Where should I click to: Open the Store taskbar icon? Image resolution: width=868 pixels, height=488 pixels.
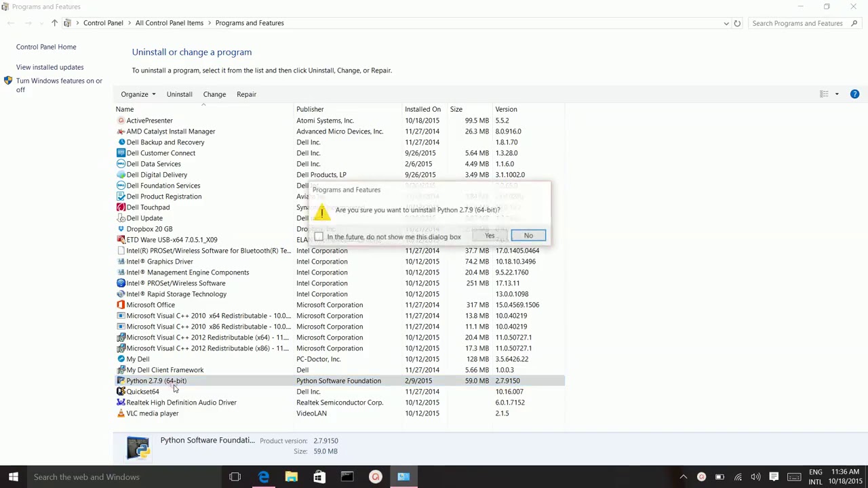tap(319, 476)
